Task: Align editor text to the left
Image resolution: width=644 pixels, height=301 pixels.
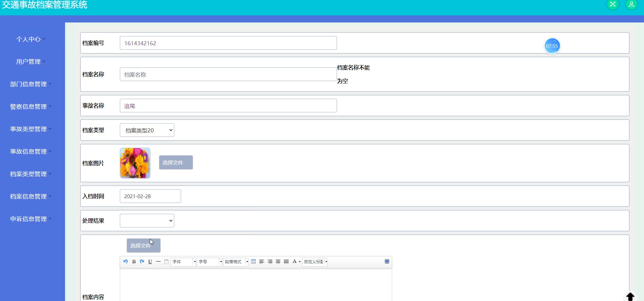Action: coord(262,262)
